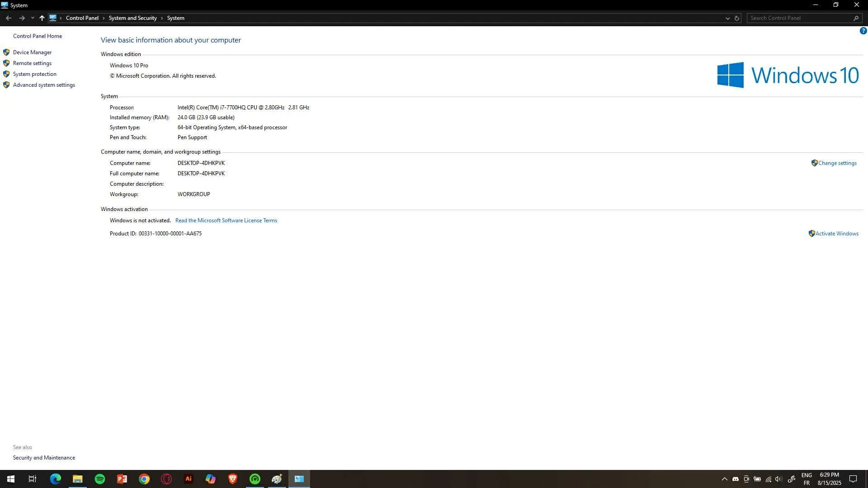Switch input language ENG FR indicator
The image size is (868, 488).
point(807,479)
